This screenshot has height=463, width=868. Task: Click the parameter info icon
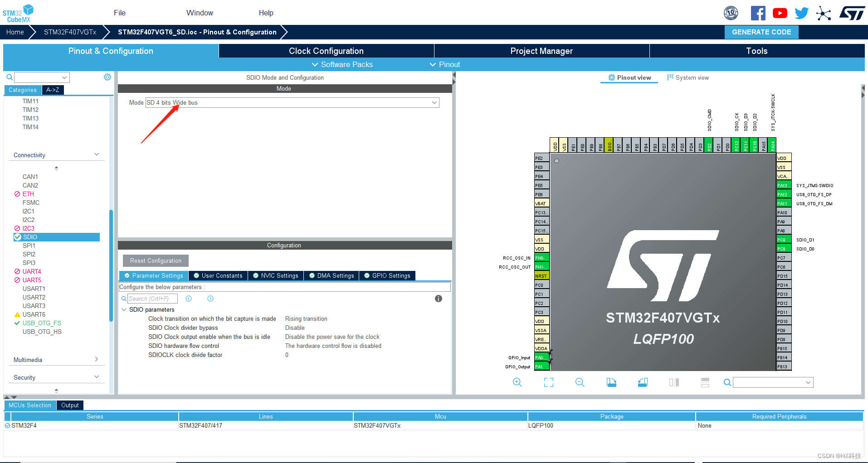point(439,299)
